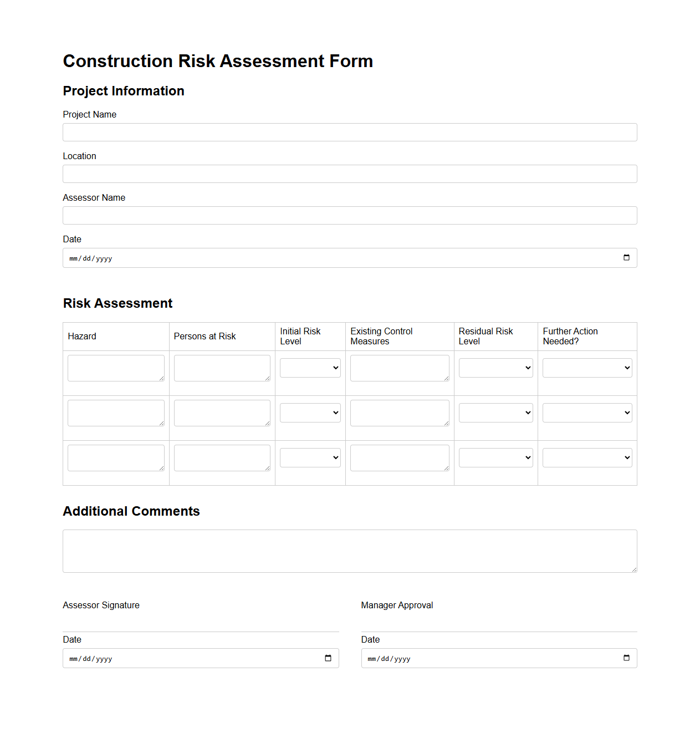Open the Further Action Needed dropdown in row one

tap(586, 367)
